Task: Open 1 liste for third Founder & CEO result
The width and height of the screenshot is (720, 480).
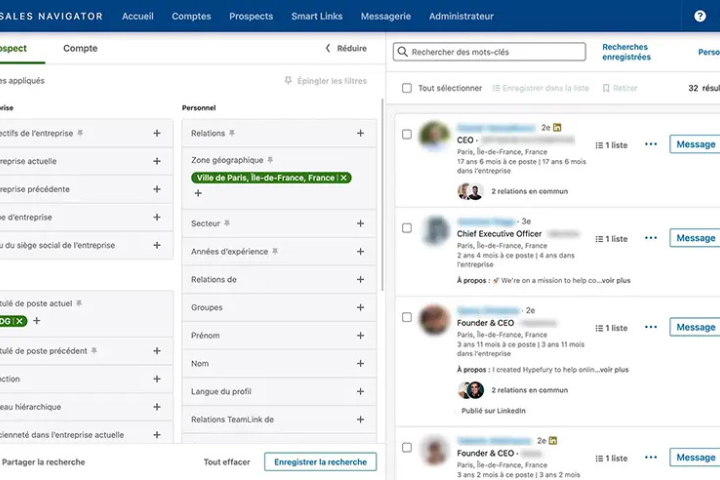Action: click(x=611, y=328)
